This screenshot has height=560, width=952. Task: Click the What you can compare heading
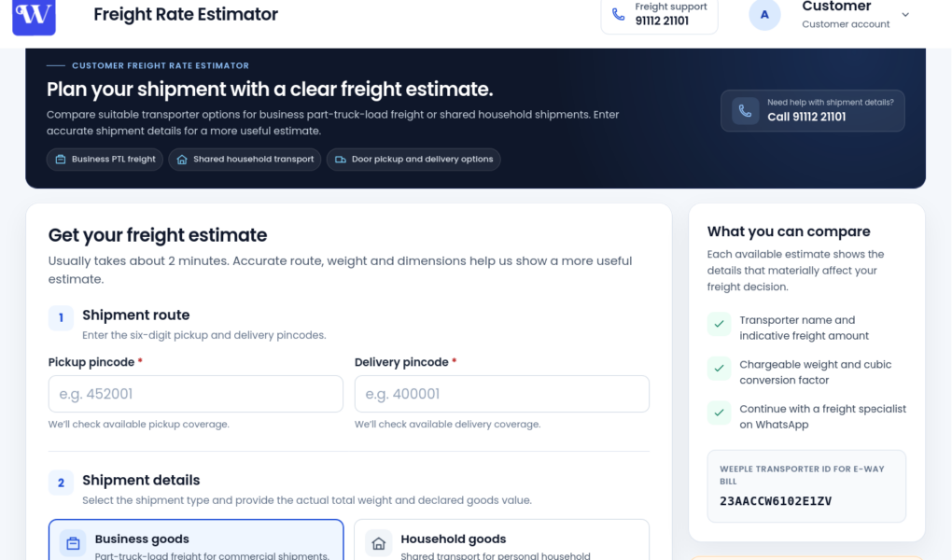pyautogui.click(x=789, y=231)
